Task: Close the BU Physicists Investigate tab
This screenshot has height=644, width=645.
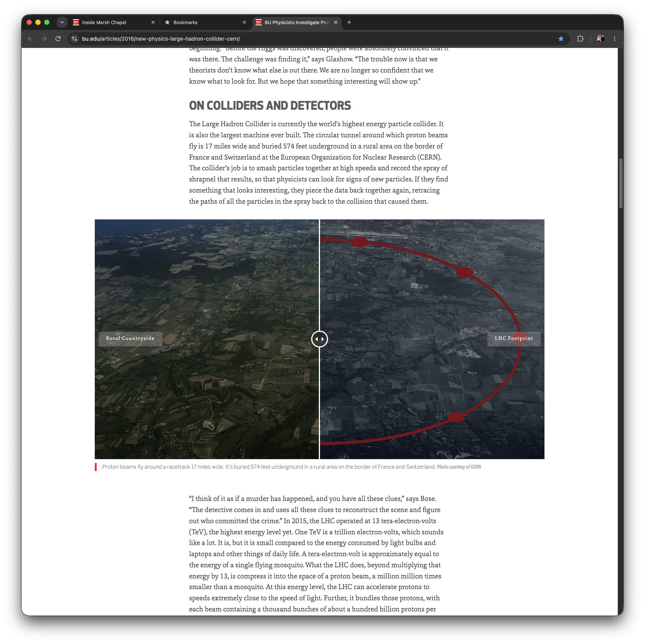Action: (336, 22)
